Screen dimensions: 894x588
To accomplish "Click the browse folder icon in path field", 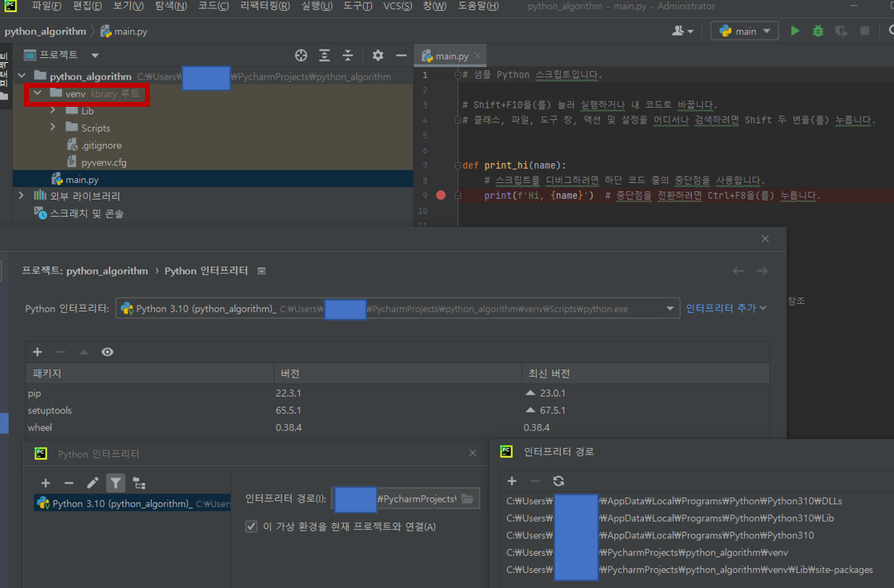I will [x=467, y=499].
